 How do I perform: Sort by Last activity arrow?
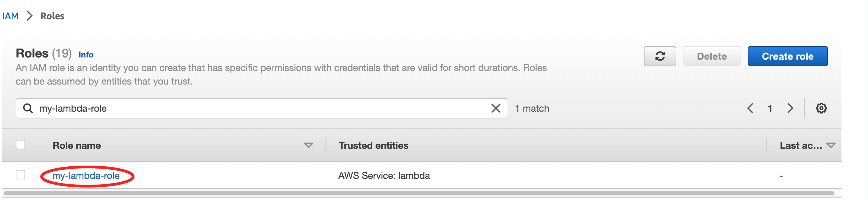(831, 145)
